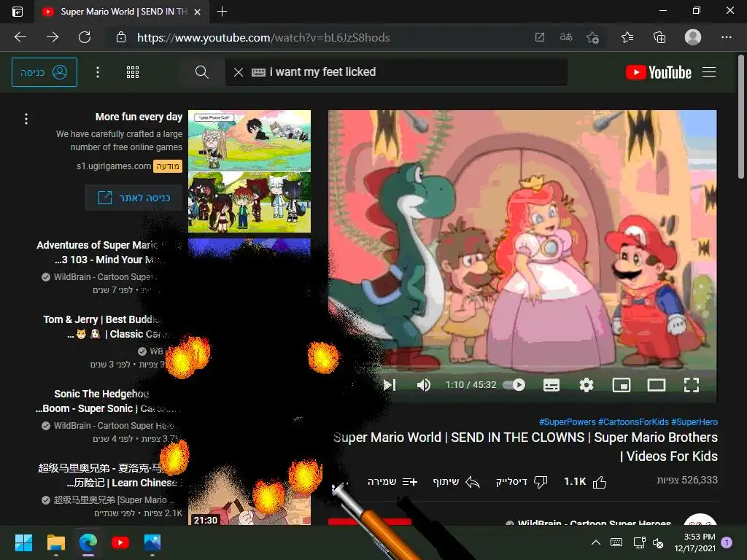Screen dimensions: 747x560
Task: Open the visit site ad button
Action: pyautogui.click(x=134, y=198)
